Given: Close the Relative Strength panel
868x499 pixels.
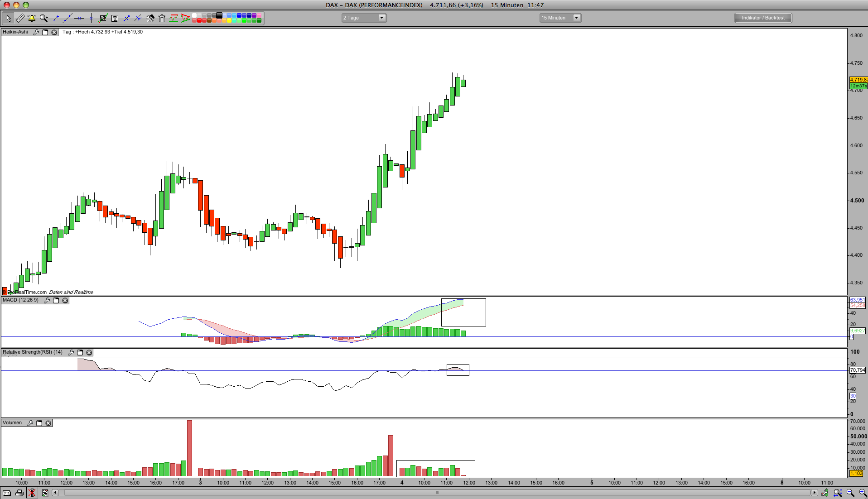Looking at the screenshot, I should (x=89, y=352).
